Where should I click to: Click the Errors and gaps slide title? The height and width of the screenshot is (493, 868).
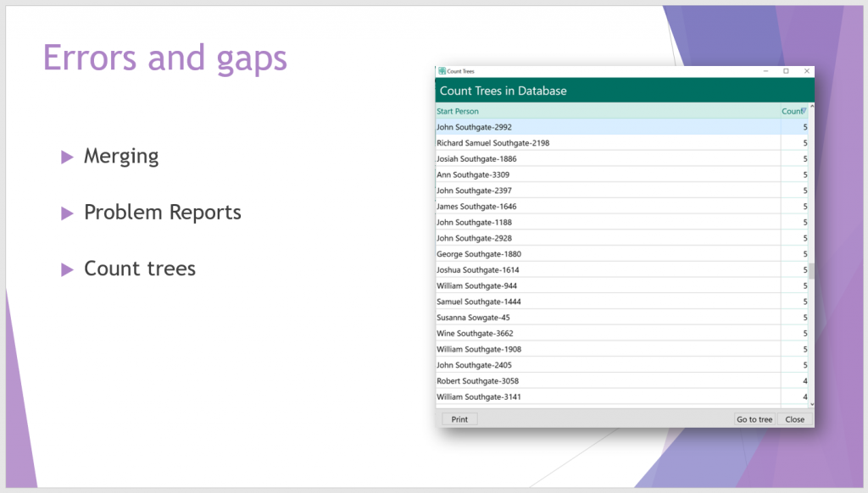165,58
